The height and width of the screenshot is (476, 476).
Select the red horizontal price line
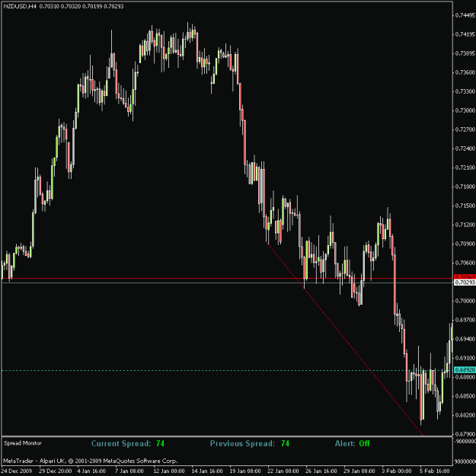tap(228, 278)
